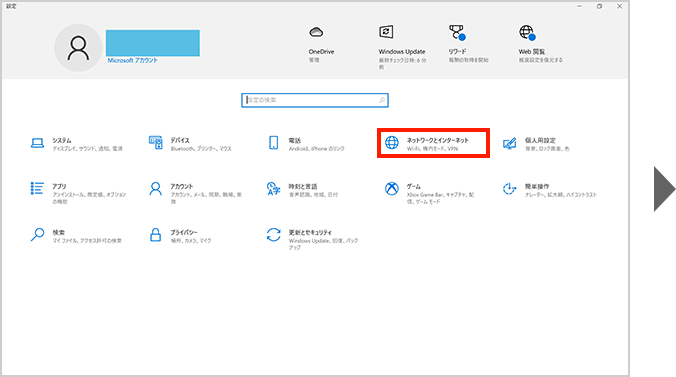
Task: Open the 電話 phone settings icon
Action: point(273,142)
